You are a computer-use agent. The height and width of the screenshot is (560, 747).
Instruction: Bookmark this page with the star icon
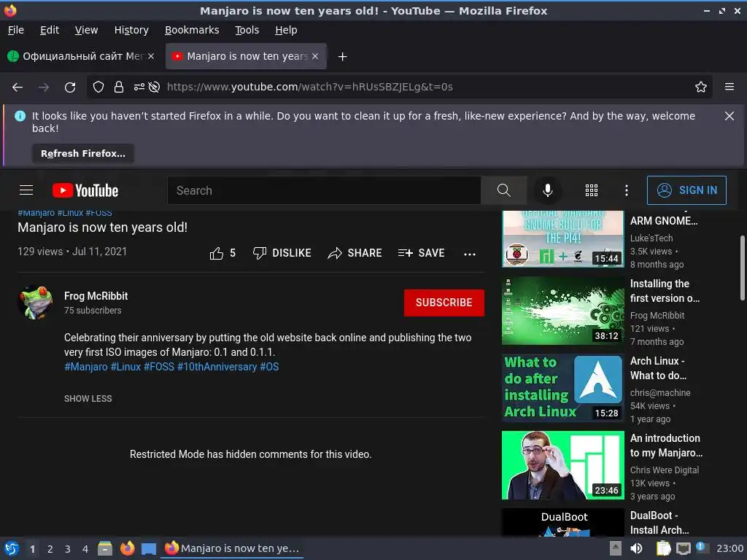[701, 87]
